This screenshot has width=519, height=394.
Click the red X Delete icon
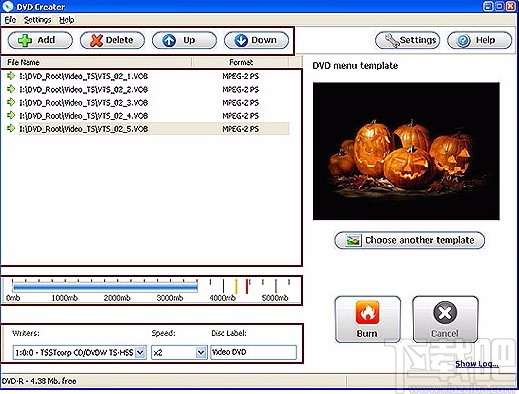96,40
